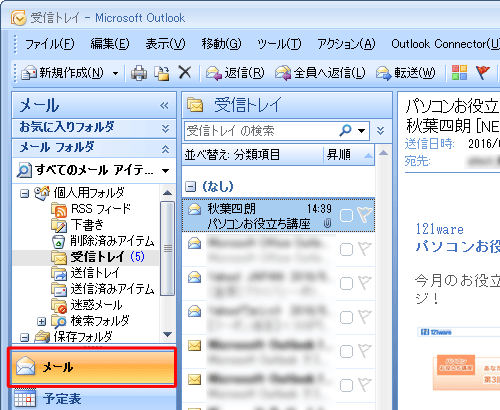Viewport: 500px width, 410px height.
Task: Click the Outlook icon in the title bar
Action: pos(18,18)
